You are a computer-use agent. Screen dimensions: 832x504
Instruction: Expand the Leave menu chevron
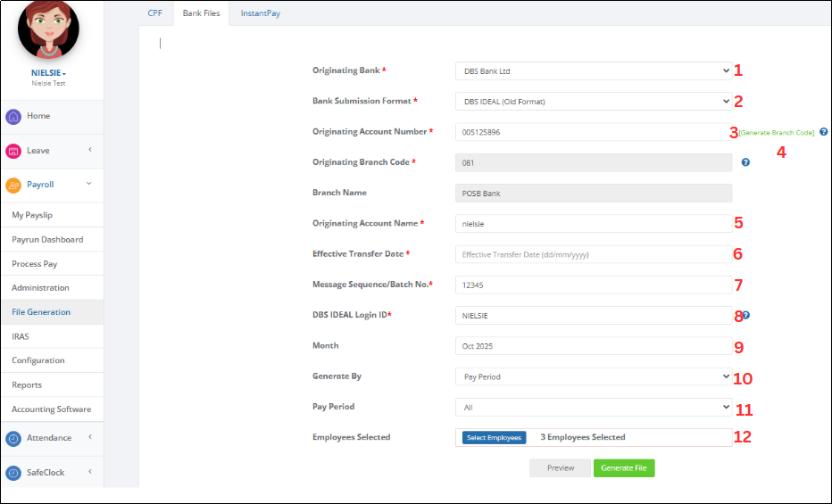point(90,150)
